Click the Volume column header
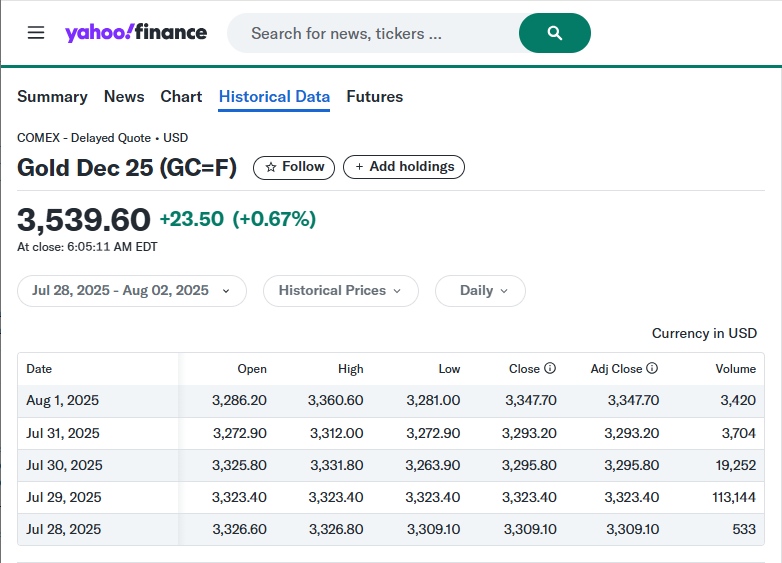The height and width of the screenshot is (563, 782). pyautogui.click(x=735, y=369)
